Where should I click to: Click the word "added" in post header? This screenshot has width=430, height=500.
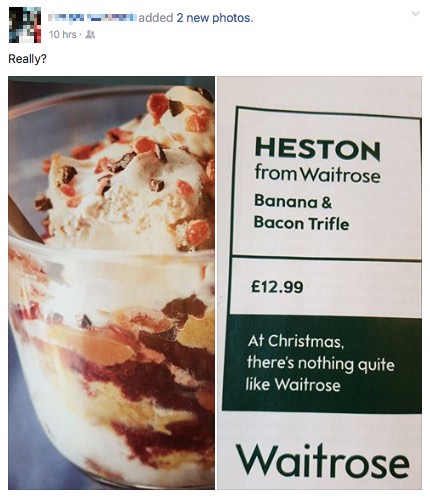[x=156, y=18]
